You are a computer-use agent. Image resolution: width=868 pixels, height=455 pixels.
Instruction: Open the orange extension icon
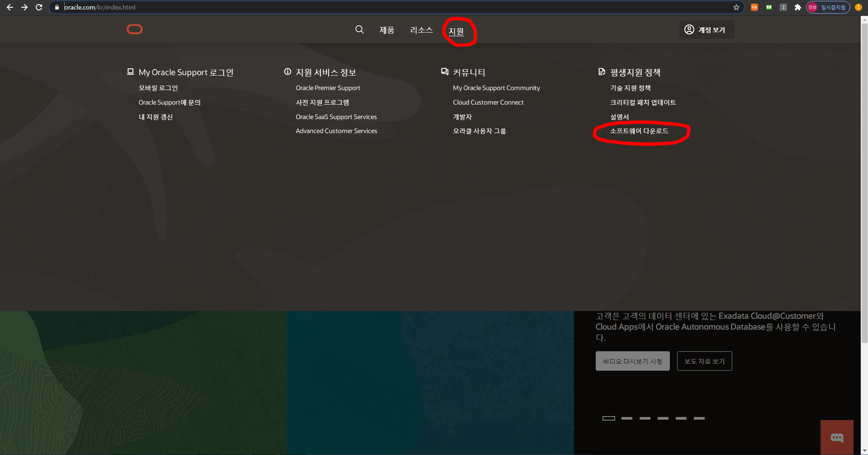click(x=754, y=7)
